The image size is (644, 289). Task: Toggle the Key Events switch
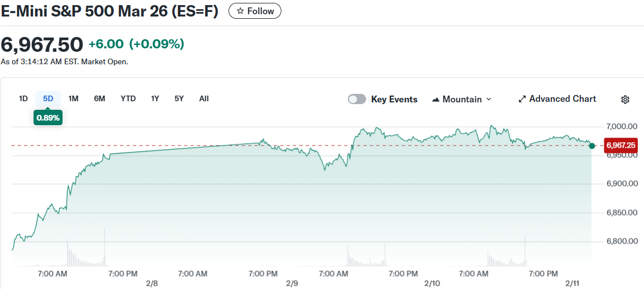coord(357,99)
